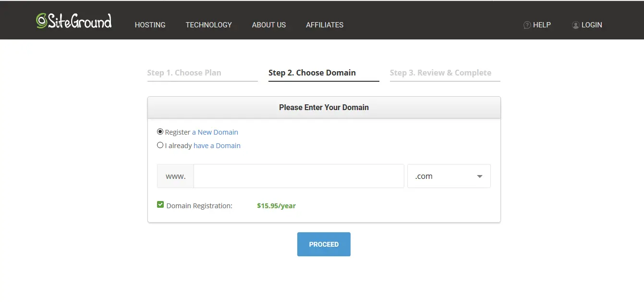The width and height of the screenshot is (644, 302).
Task: Open the .com domain extension dropdown
Action: pyautogui.click(x=449, y=176)
